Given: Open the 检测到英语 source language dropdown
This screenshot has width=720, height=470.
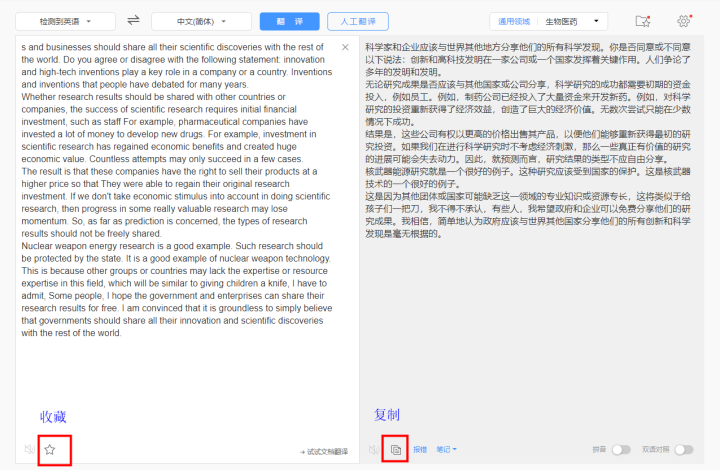Looking at the screenshot, I should tap(65, 22).
